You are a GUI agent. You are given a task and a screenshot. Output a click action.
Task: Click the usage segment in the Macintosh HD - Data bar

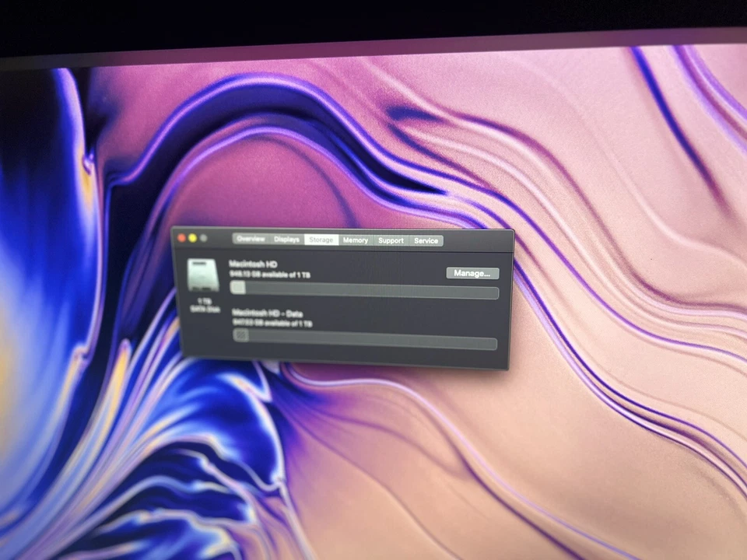(x=240, y=336)
